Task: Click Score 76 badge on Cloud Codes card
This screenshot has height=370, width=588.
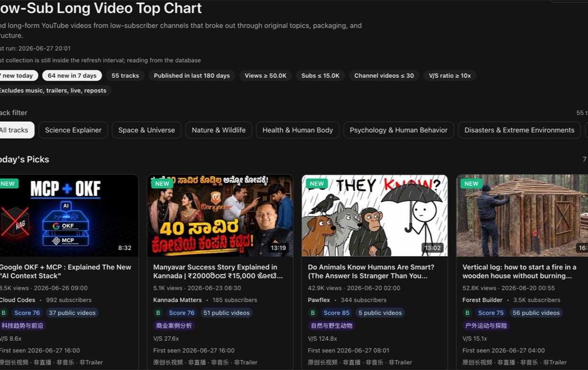Action: 27,313
